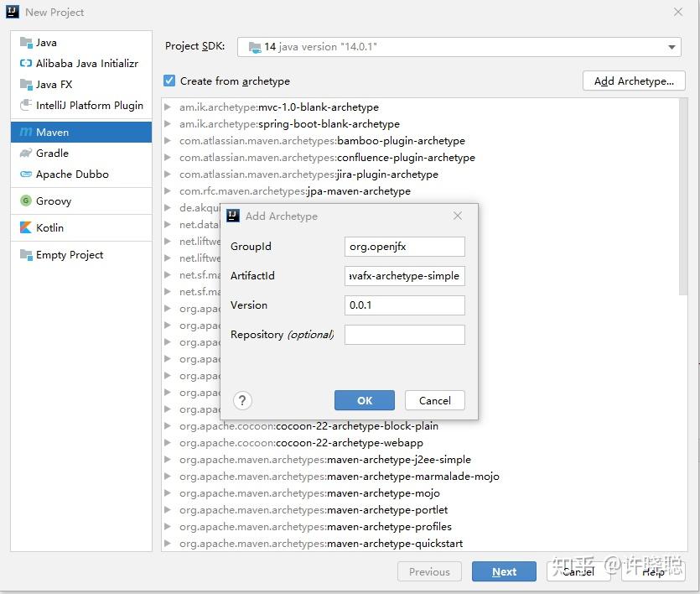700x594 pixels.
Task: Expand maven-archetype-marmalade-mojo node
Action: point(168,476)
